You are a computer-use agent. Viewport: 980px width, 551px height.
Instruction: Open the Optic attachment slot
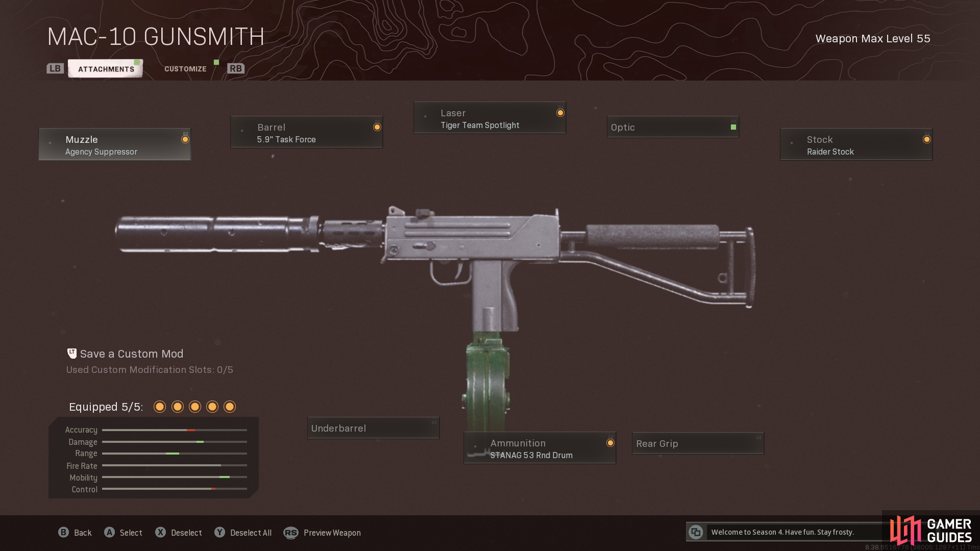pyautogui.click(x=673, y=127)
